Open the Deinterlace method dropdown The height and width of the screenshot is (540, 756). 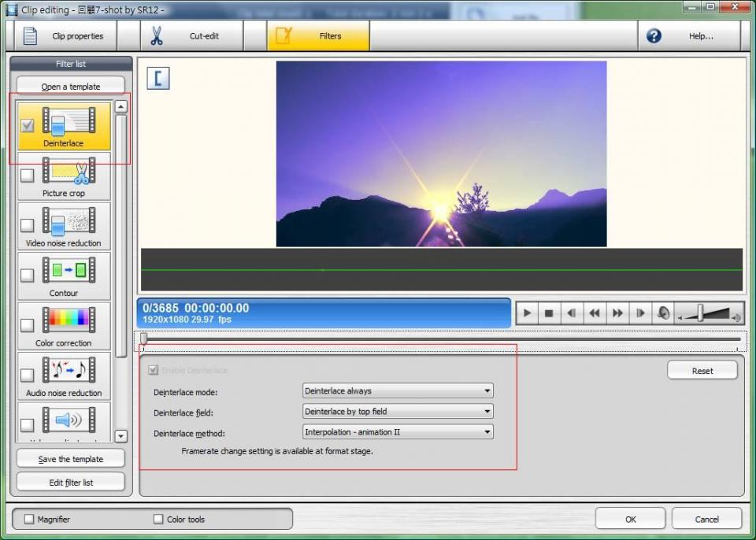(x=398, y=432)
